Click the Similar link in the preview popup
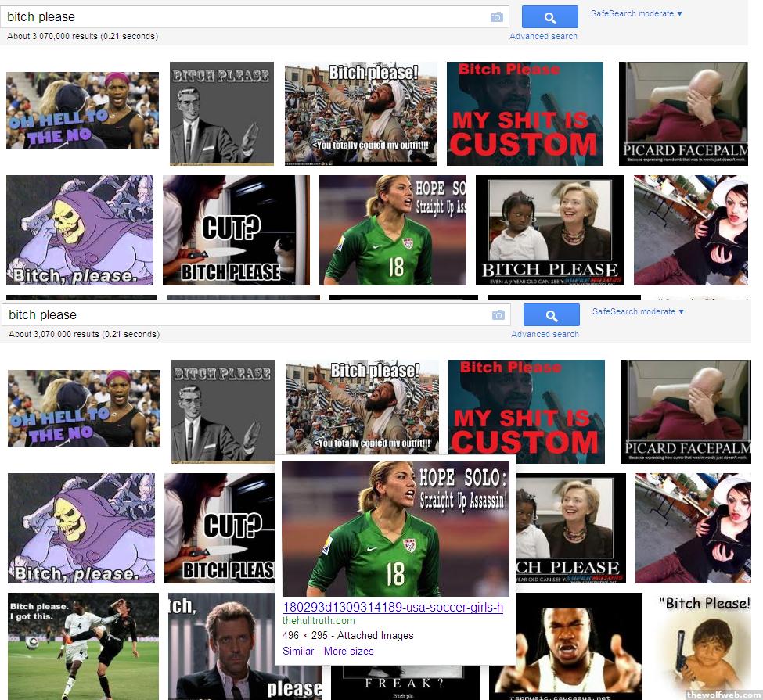This screenshot has height=700, width=763. (x=298, y=651)
